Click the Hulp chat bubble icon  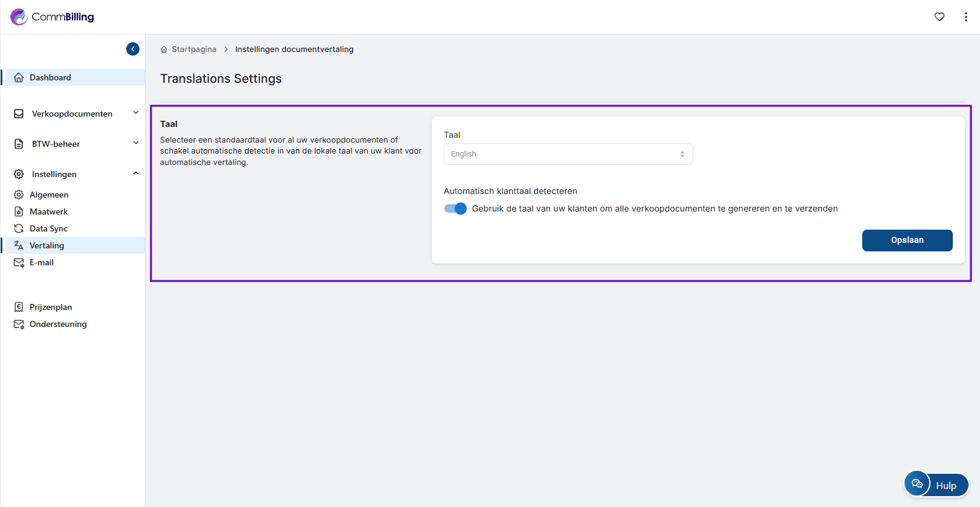[x=917, y=483]
